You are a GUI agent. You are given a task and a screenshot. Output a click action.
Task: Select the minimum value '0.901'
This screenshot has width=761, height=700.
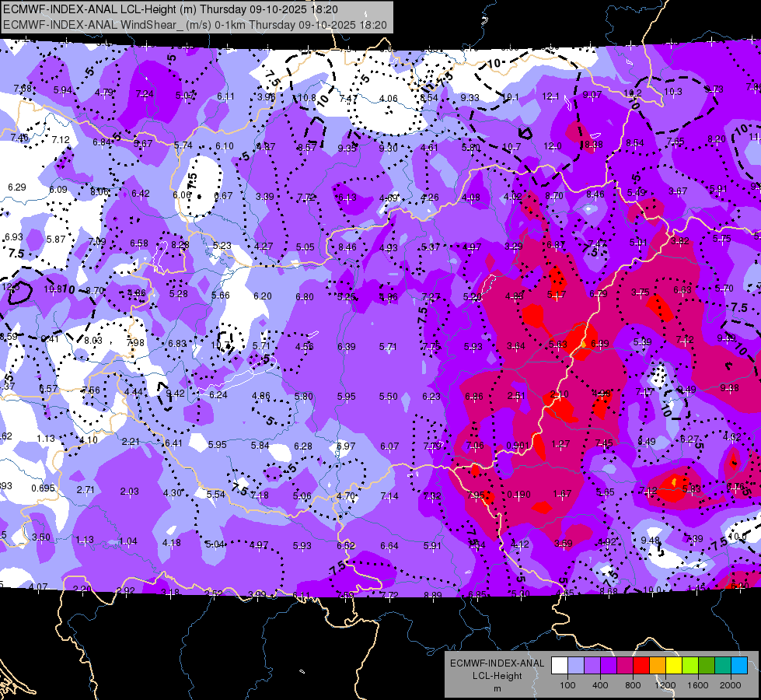(x=518, y=445)
